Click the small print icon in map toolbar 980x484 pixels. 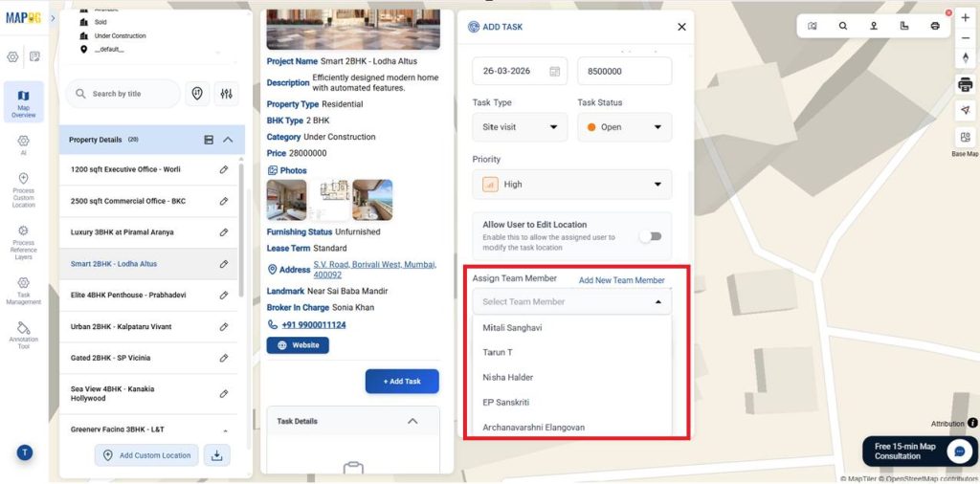(935, 26)
